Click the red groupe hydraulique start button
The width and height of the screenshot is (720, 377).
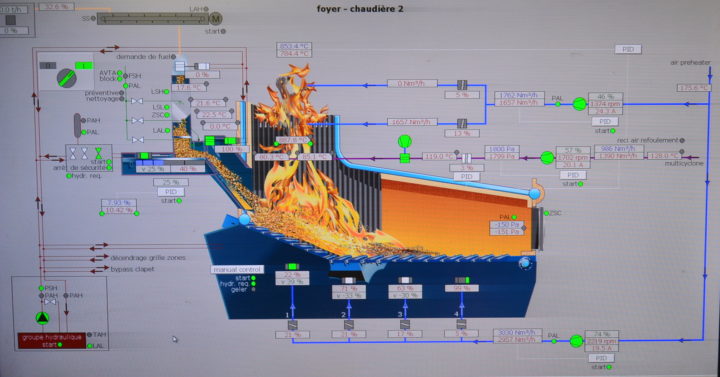tap(52, 341)
